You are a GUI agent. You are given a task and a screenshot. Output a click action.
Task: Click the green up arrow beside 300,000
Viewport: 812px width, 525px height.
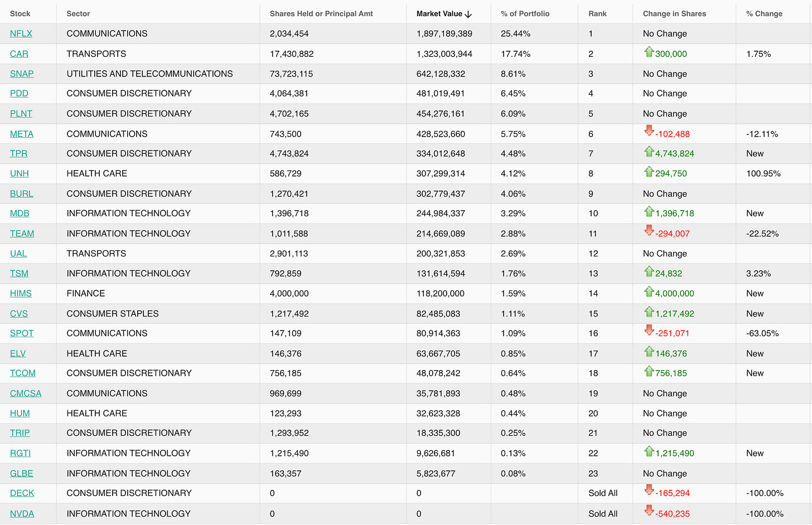pos(649,52)
